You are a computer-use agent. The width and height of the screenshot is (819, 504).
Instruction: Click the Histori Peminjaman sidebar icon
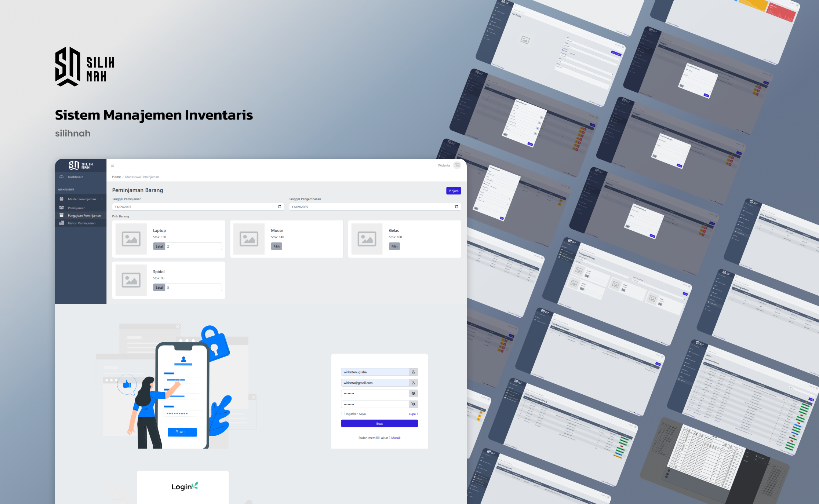click(x=62, y=223)
